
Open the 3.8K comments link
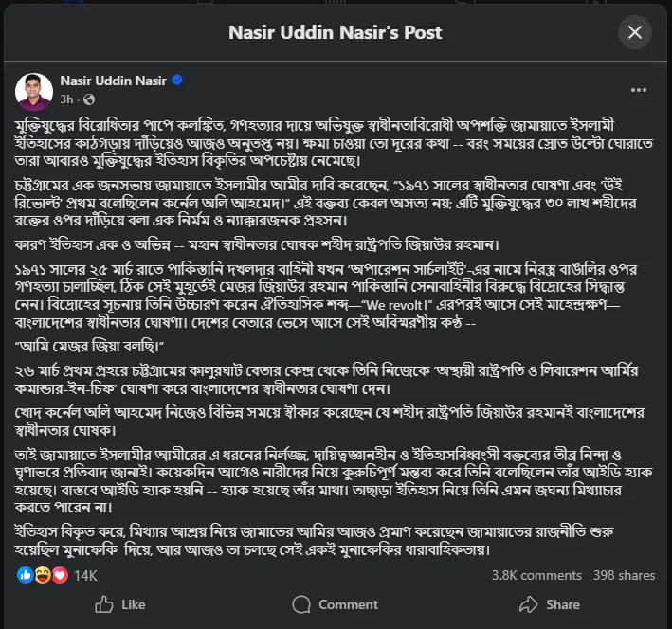pyautogui.click(x=536, y=575)
